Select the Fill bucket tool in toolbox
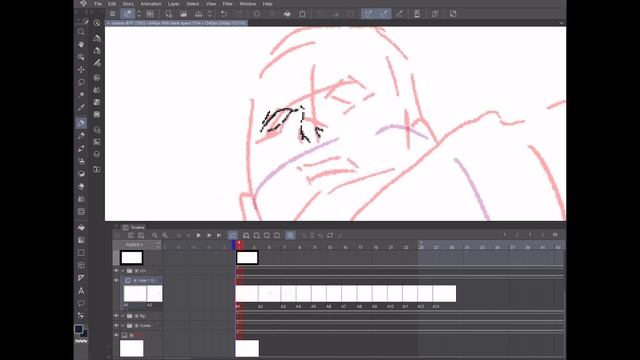The height and width of the screenshot is (360, 640). point(81,227)
